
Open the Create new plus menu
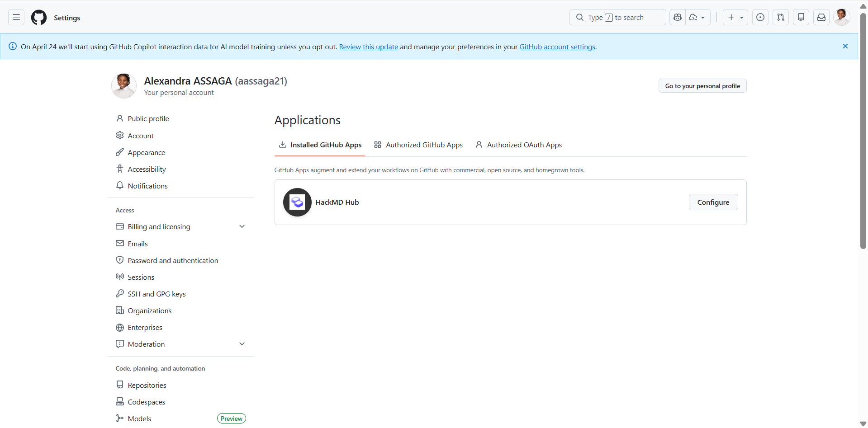[x=735, y=17]
